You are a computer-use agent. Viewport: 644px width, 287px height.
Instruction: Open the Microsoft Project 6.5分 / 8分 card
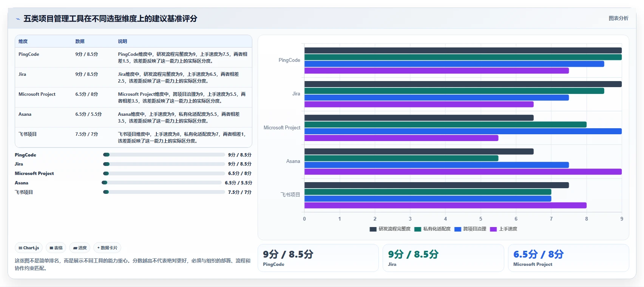tap(568, 258)
